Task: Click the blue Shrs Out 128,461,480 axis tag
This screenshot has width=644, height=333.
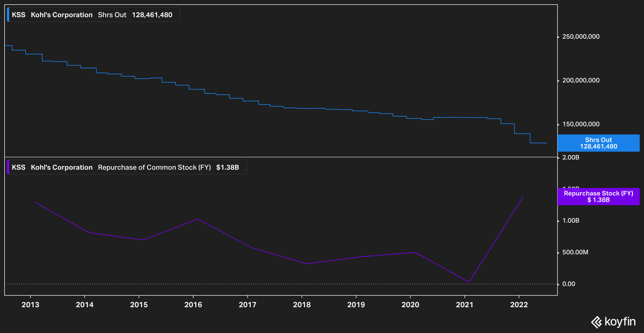Action: [598, 143]
